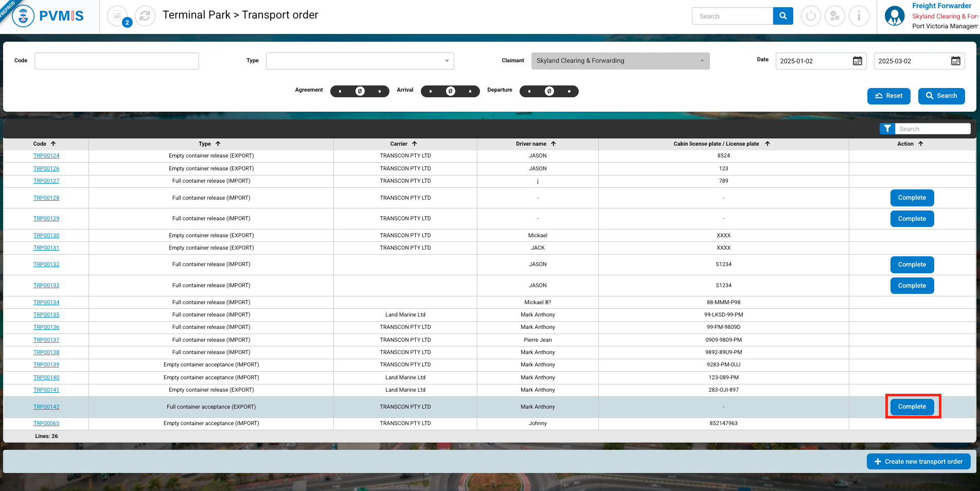Click the Code filter input field
Screen dimensions: 980x491
tap(117, 61)
